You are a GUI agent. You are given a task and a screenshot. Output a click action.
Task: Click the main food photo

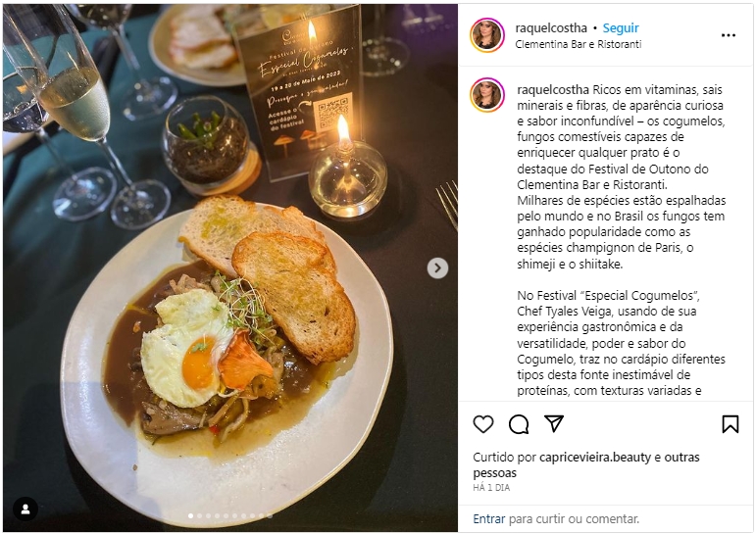tap(230, 267)
